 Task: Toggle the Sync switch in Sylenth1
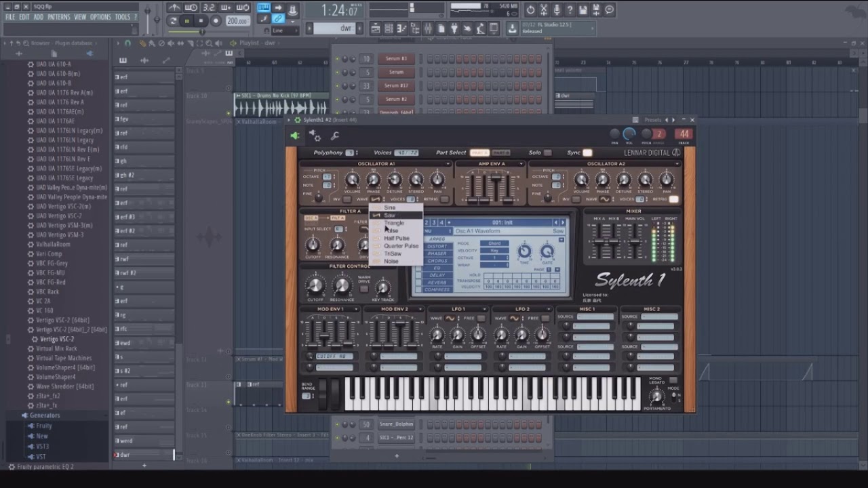(x=587, y=152)
